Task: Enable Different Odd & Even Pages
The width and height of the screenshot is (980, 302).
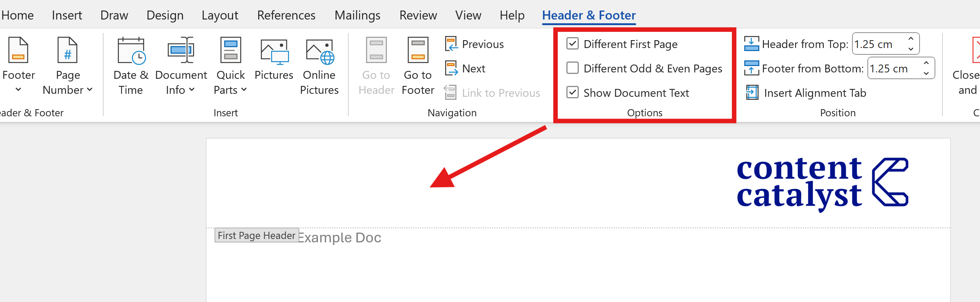Action: (x=572, y=68)
